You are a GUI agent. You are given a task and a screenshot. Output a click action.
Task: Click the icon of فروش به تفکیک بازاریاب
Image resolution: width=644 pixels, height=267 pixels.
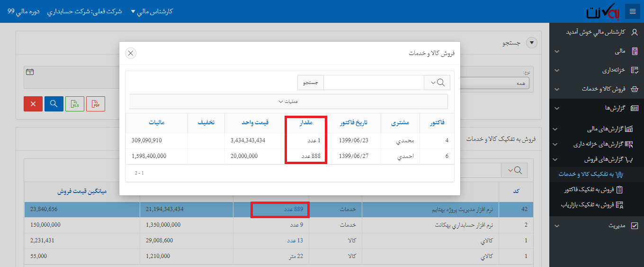[x=619, y=205]
